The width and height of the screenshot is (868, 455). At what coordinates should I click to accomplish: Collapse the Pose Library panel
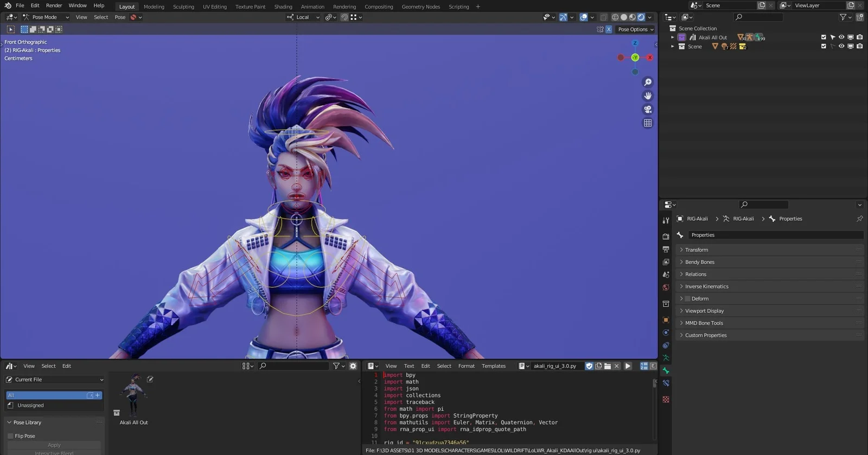9,422
